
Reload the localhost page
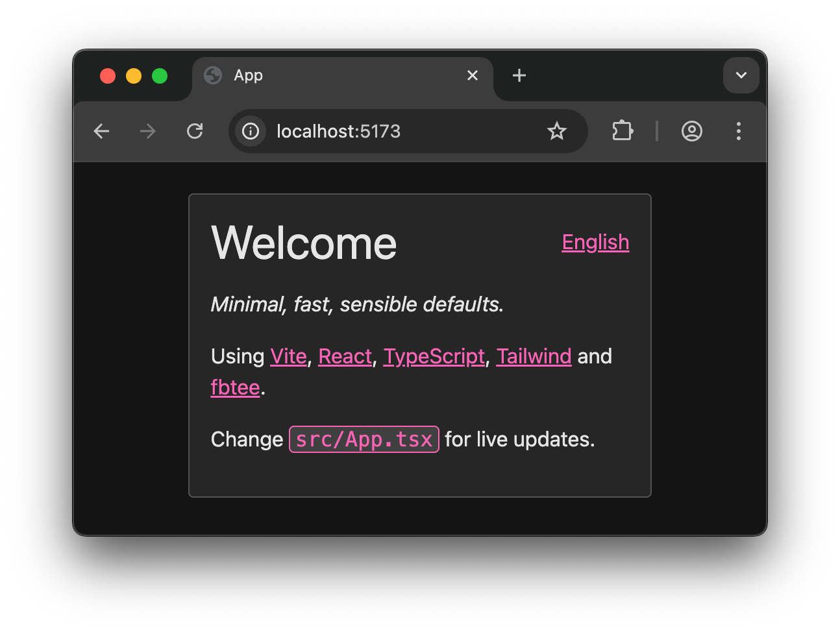(x=195, y=131)
